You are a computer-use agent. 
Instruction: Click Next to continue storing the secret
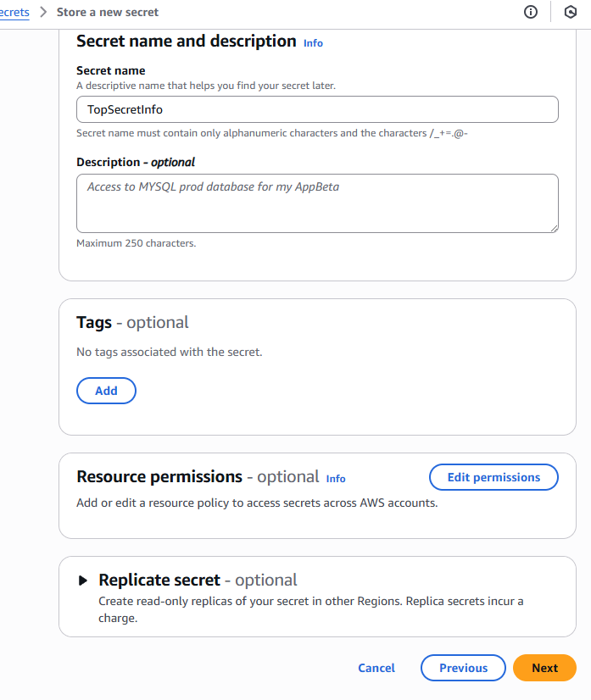[544, 668]
